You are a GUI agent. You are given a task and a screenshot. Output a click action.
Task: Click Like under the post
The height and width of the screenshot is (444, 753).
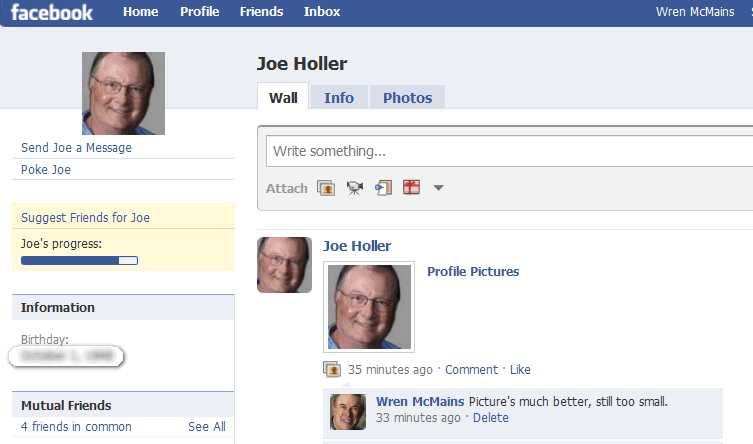[x=520, y=370]
